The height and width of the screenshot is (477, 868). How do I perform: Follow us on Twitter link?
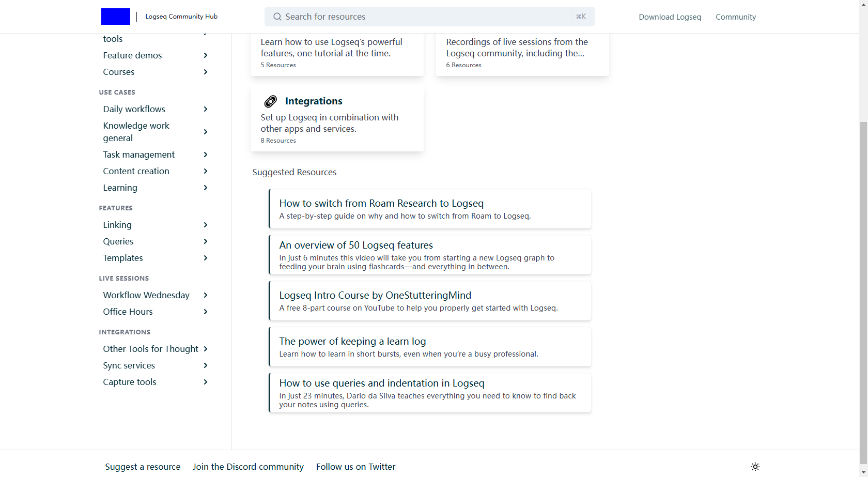(355, 467)
